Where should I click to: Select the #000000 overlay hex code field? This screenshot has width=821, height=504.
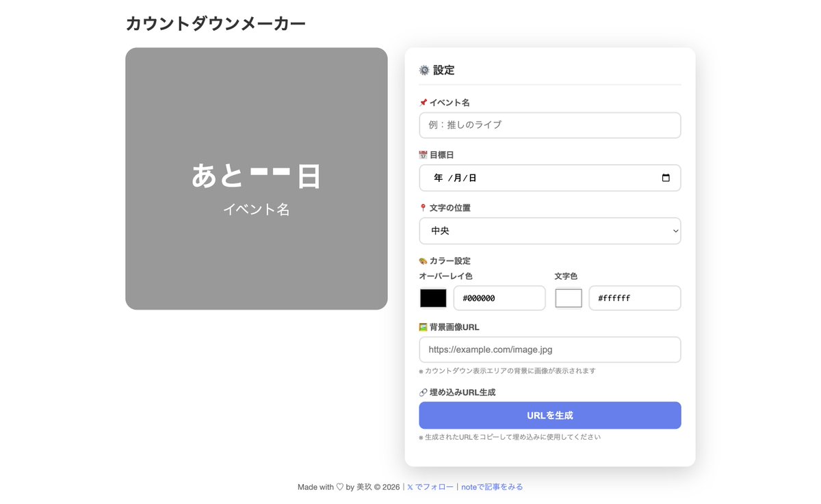[x=499, y=297]
